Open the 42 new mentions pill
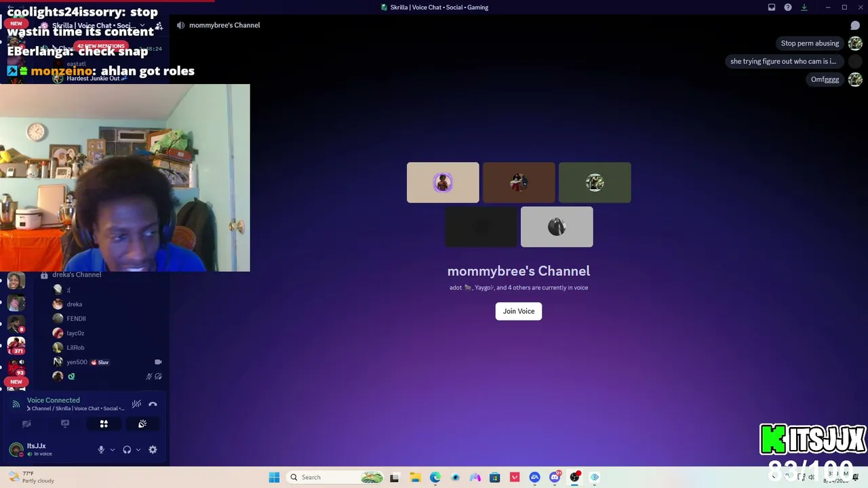The width and height of the screenshot is (868, 488). 100,46
